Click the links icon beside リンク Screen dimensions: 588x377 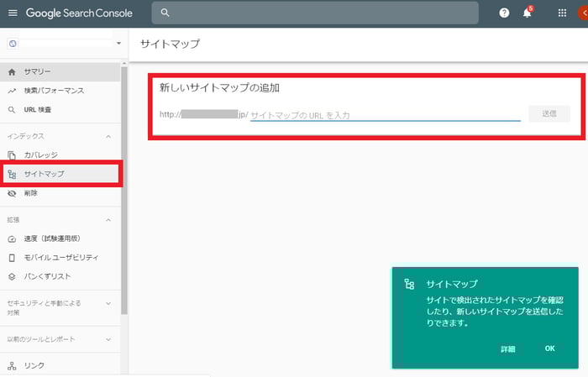[12, 366]
